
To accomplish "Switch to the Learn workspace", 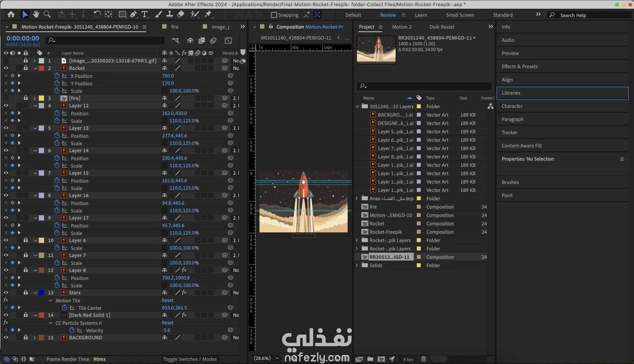I will [421, 15].
